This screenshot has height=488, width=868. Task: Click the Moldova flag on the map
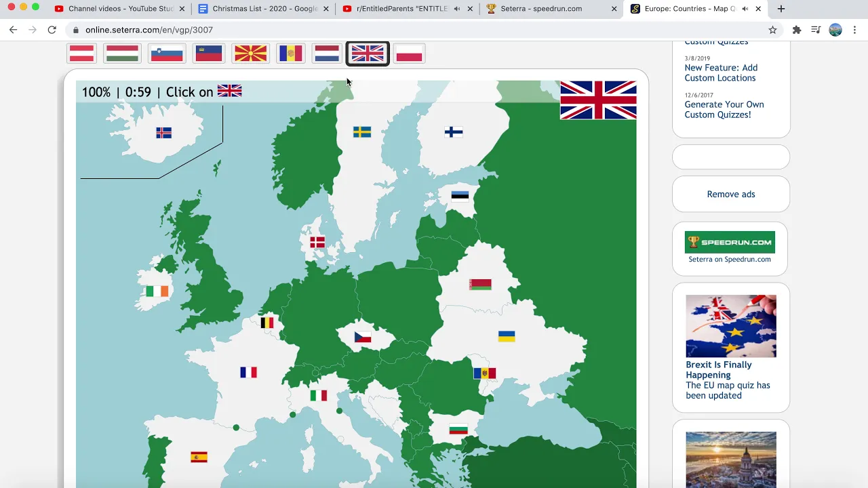(484, 373)
